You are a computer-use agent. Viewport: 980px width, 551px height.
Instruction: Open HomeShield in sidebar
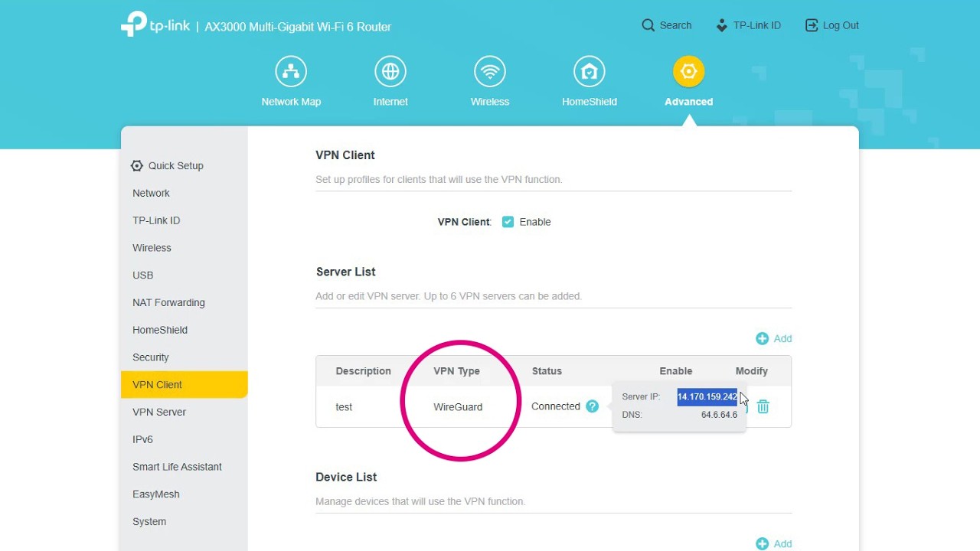click(x=160, y=331)
